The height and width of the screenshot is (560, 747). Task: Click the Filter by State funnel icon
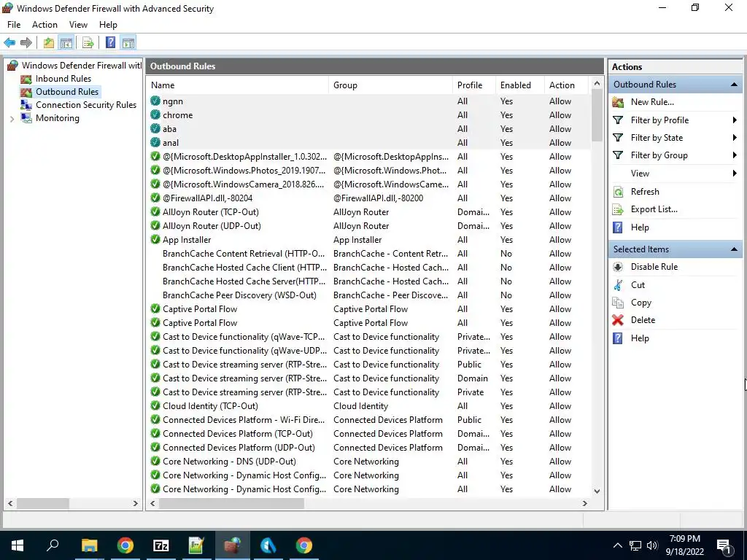coord(618,138)
